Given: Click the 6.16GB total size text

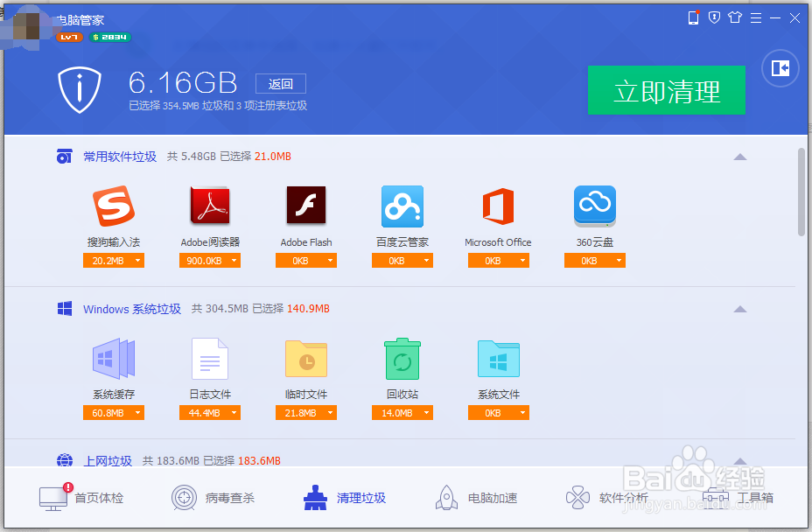Looking at the screenshot, I should (183, 83).
